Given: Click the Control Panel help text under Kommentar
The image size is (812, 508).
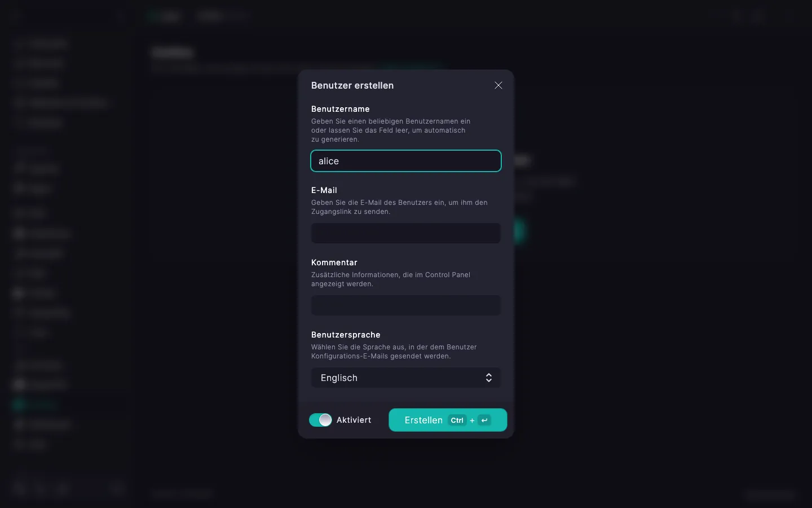Looking at the screenshot, I should click(391, 279).
